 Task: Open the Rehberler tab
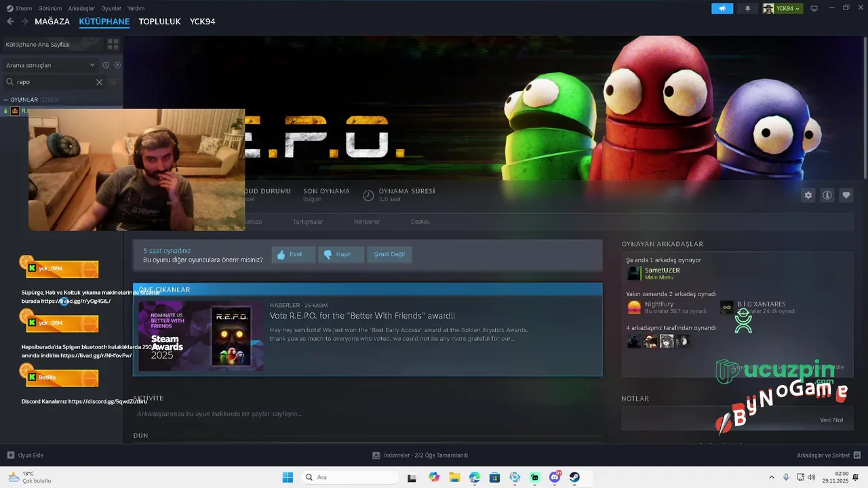[367, 222]
